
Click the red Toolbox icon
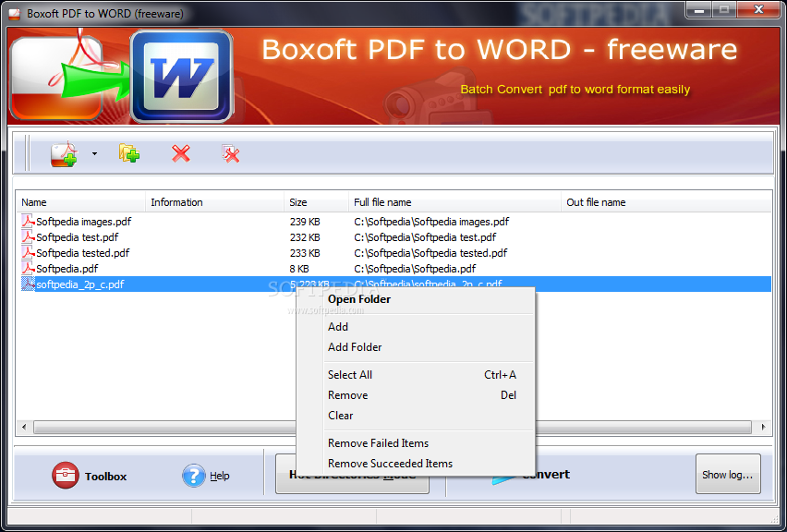coord(66,476)
